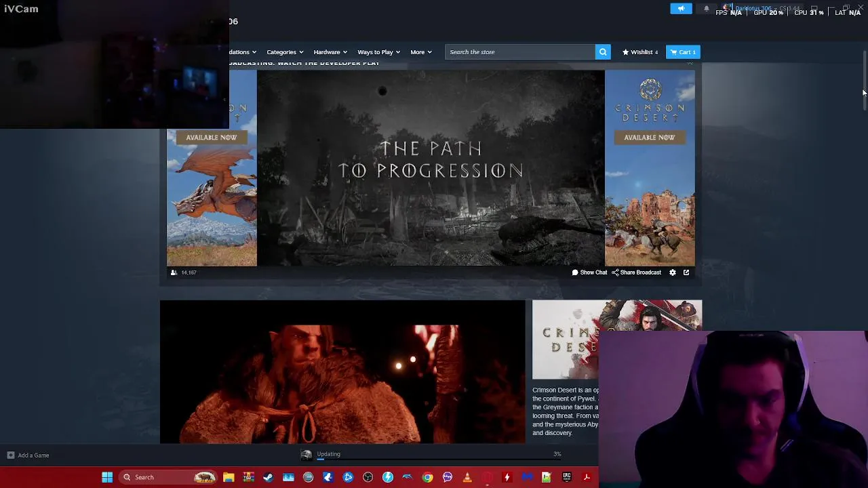Open Adobe Acrobat from the taskbar
The height and width of the screenshot is (488, 868).
[x=587, y=477]
